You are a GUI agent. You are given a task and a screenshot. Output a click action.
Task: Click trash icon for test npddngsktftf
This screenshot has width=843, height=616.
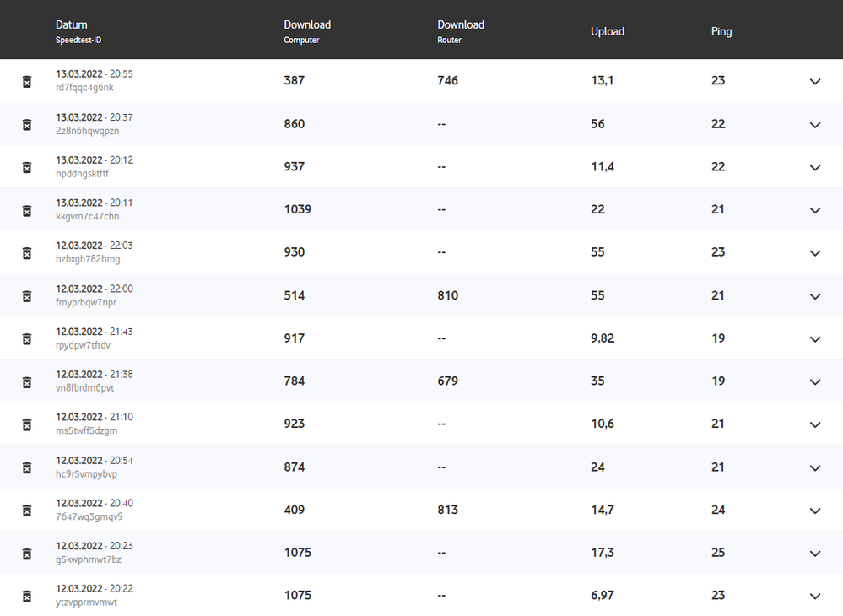pos(27,167)
